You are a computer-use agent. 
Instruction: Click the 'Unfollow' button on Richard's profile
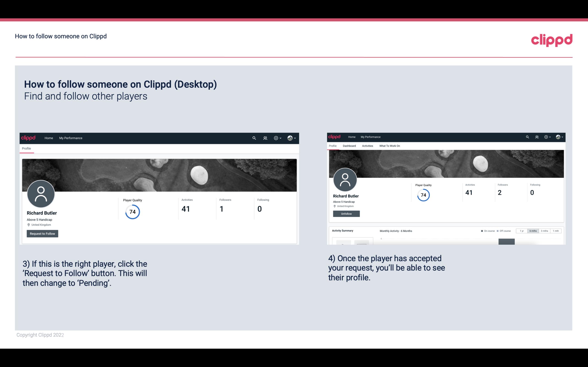pyautogui.click(x=346, y=214)
